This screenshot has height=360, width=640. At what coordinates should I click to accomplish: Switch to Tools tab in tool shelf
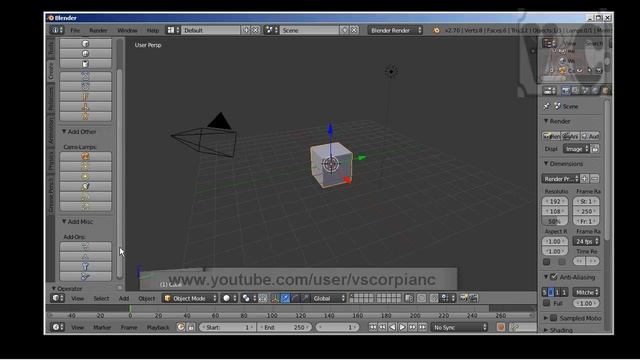tap(51, 48)
